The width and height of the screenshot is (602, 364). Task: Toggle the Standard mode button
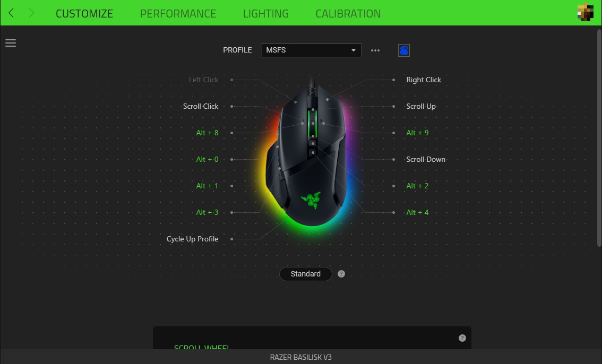coord(306,274)
